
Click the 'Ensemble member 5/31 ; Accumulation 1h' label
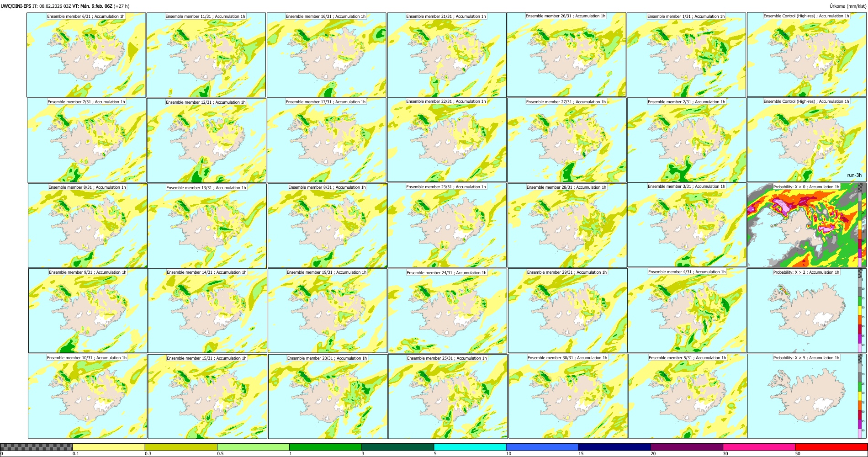pos(687,358)
